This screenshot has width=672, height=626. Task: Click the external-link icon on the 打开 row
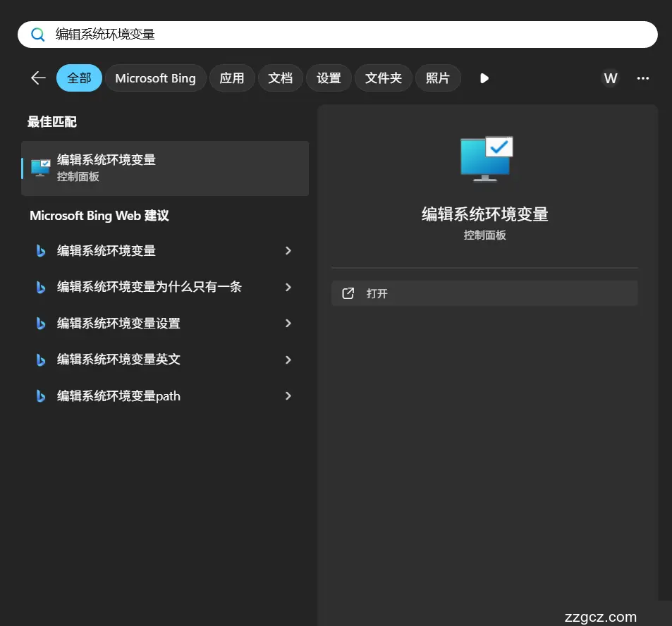[x=348, y=293]
